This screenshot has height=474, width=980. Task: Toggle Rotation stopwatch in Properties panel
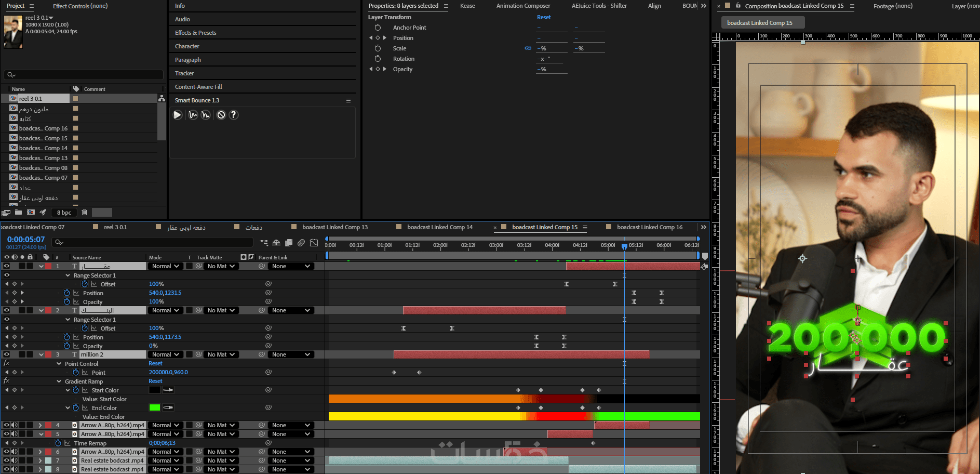(x=378, y=59)
